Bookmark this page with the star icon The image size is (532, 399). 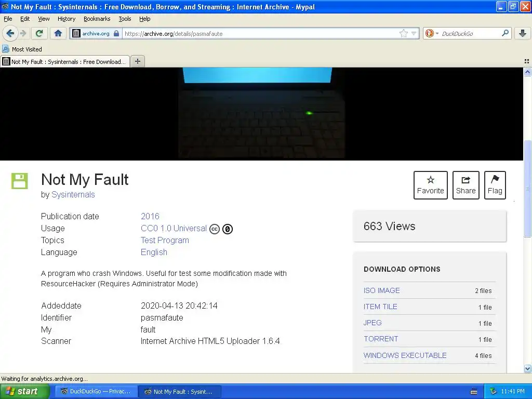tap(403, 33)
